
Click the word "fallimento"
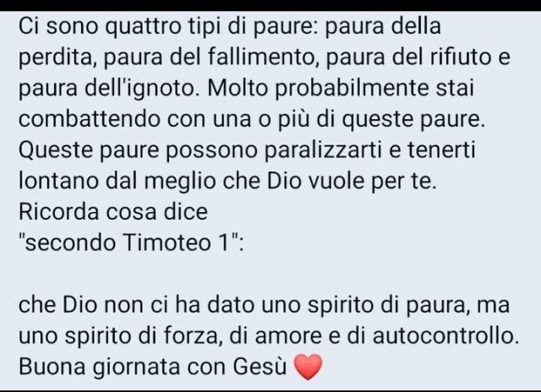click(262, 57)
